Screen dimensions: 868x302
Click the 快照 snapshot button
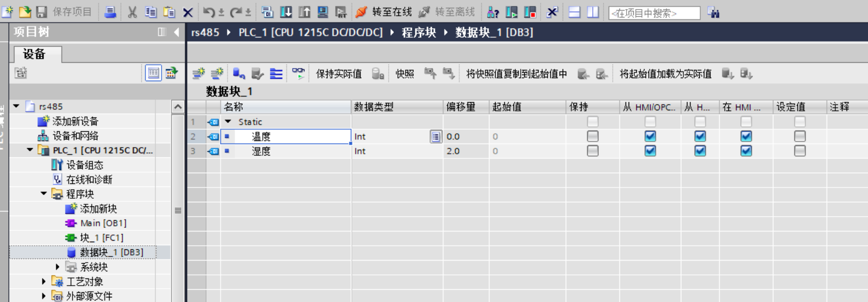click(x=405, y=74)
